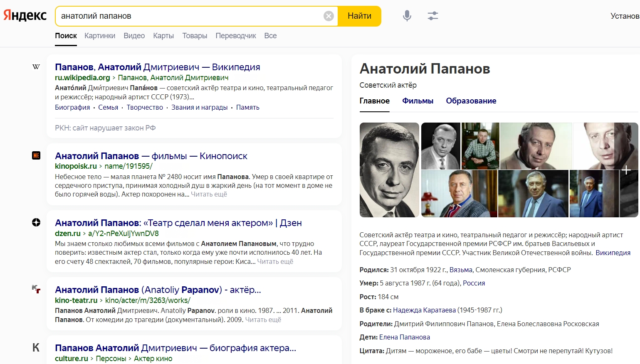
Task: Click the Дзен favicon
Action: pos(36,222)
